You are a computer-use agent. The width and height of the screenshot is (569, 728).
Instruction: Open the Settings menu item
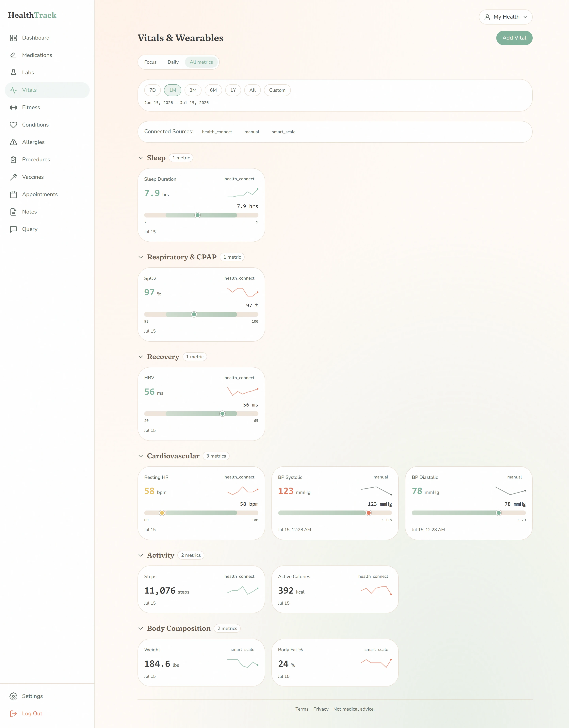click(47, 696)
